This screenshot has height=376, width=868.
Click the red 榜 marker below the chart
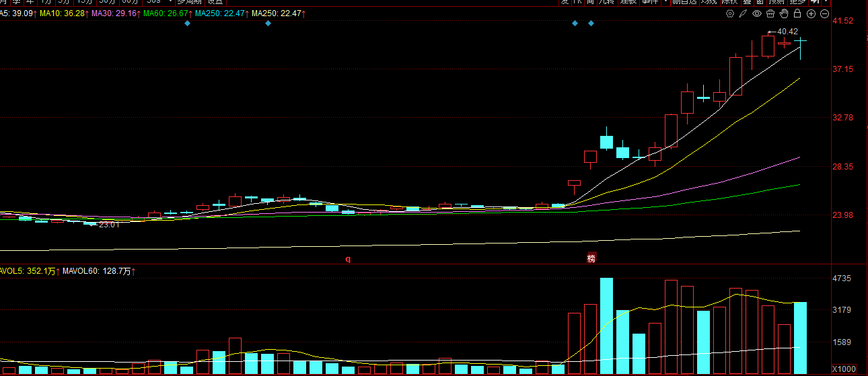pyautogui.click(x=591, y=258)
